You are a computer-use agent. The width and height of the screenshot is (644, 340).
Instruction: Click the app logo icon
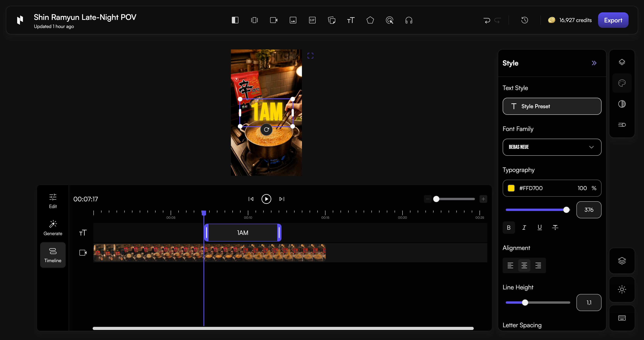pos(20,20)
